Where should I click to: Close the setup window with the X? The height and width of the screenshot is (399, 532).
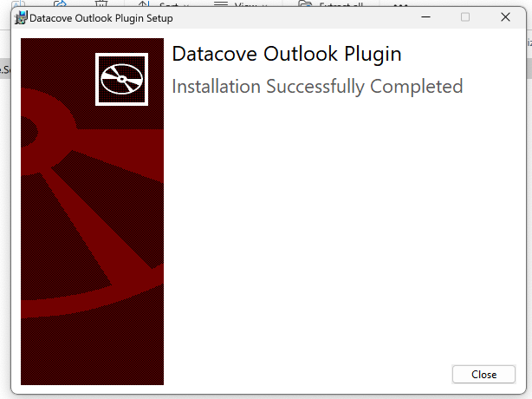click(x=505, y=17)
